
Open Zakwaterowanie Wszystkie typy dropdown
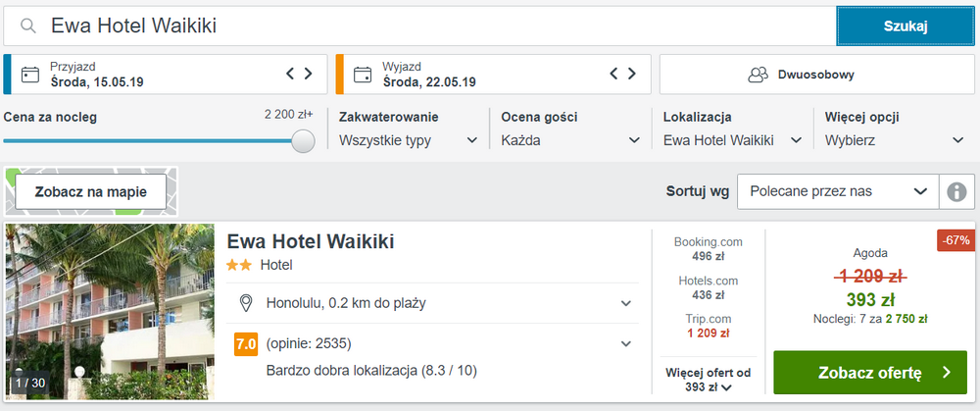pos(408,140)
